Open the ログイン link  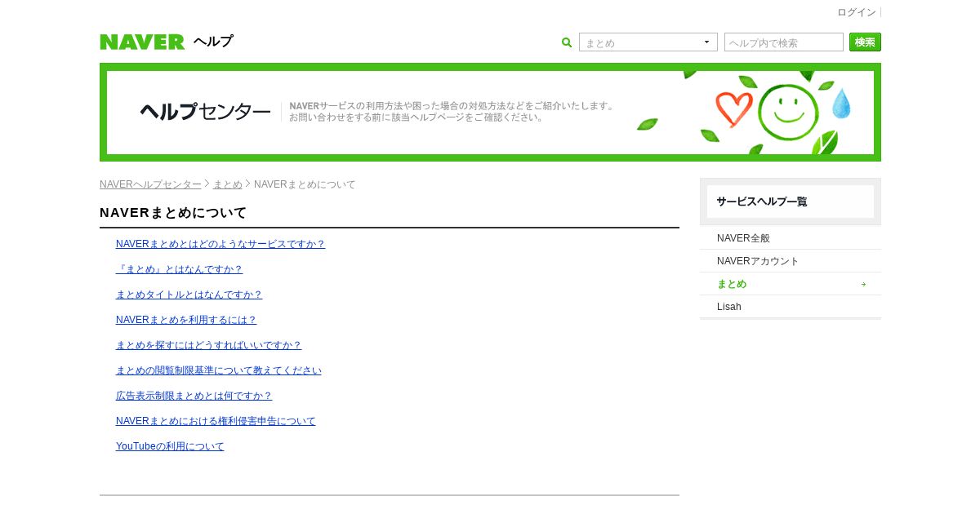pyautogui.click(x=856, y=12)
